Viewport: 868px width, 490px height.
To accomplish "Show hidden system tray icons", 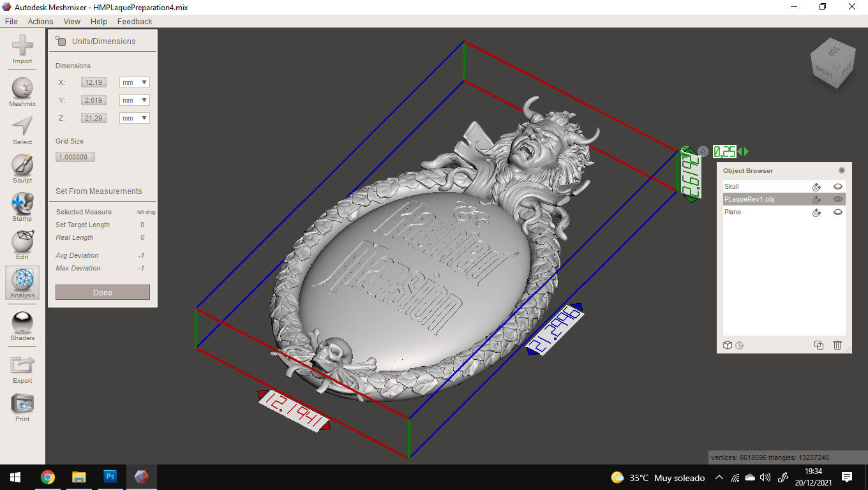I will click(x=719, y=477).
